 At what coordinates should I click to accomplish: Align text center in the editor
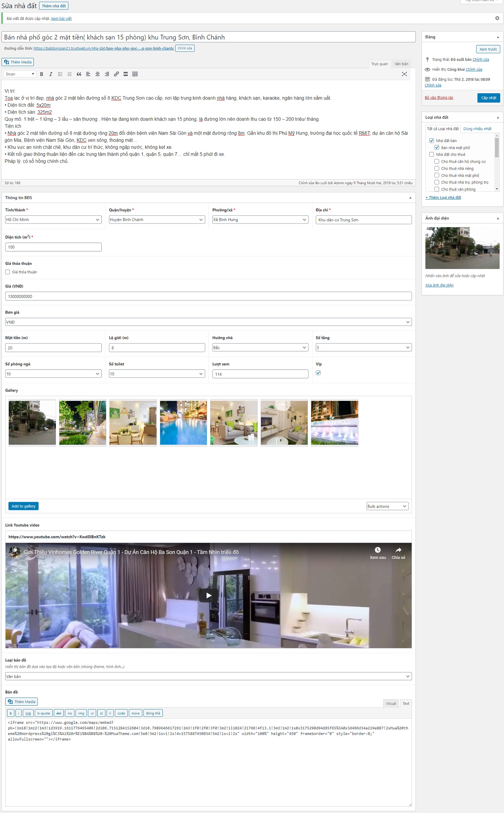(98, 74)
